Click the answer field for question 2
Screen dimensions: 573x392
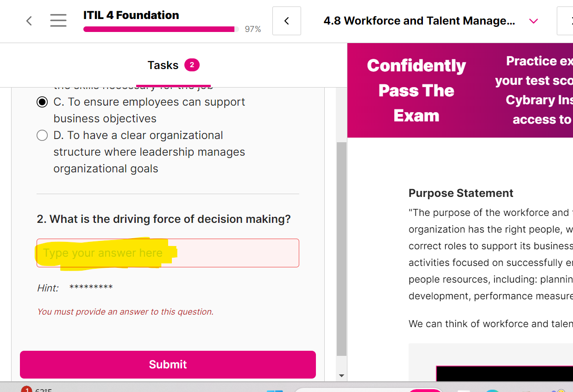[x=168, y=253]
